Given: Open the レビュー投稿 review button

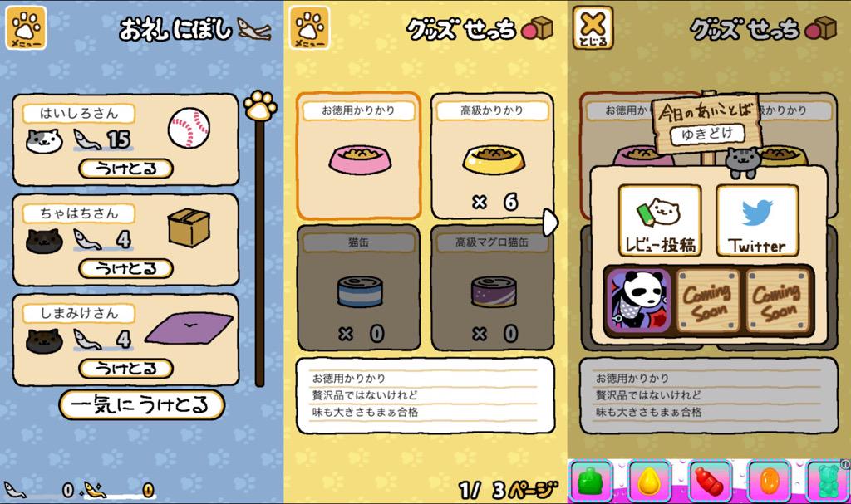Looking at the screenshot, I should tap(660, 220).
